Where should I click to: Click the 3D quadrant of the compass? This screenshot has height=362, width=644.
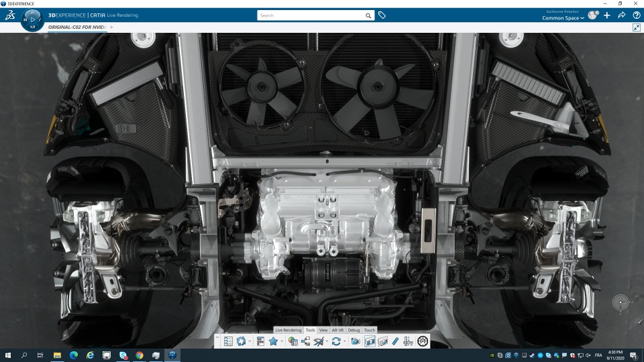point(25,19)
